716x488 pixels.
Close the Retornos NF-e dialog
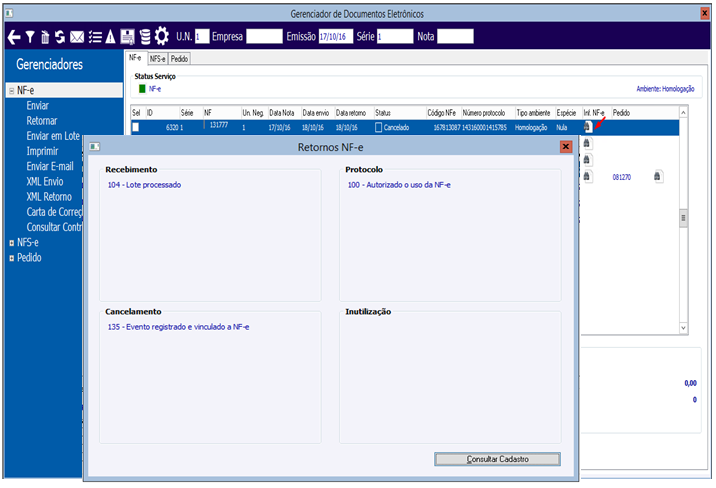(x=566, y=147)
